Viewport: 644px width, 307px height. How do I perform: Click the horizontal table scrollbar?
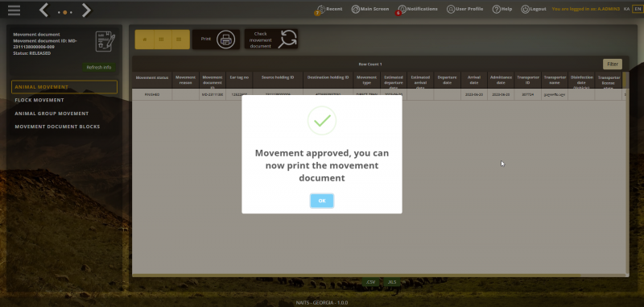[357, 276]
